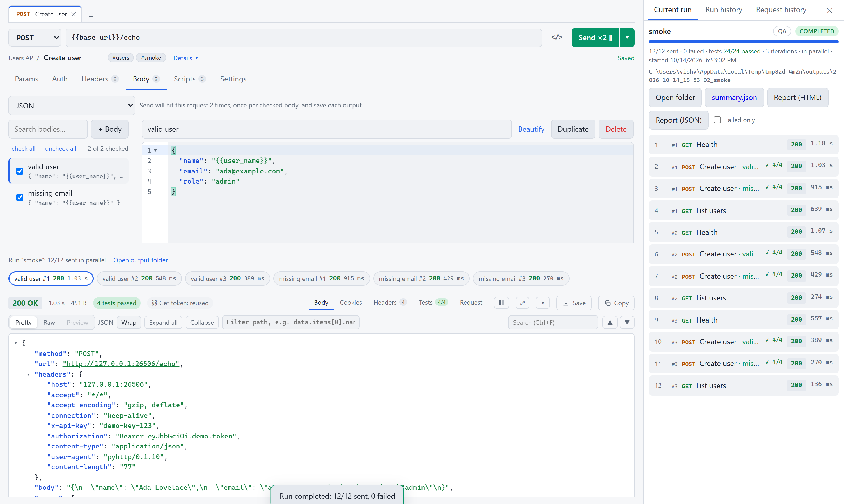Open the Headers request tab

(100, 79)
